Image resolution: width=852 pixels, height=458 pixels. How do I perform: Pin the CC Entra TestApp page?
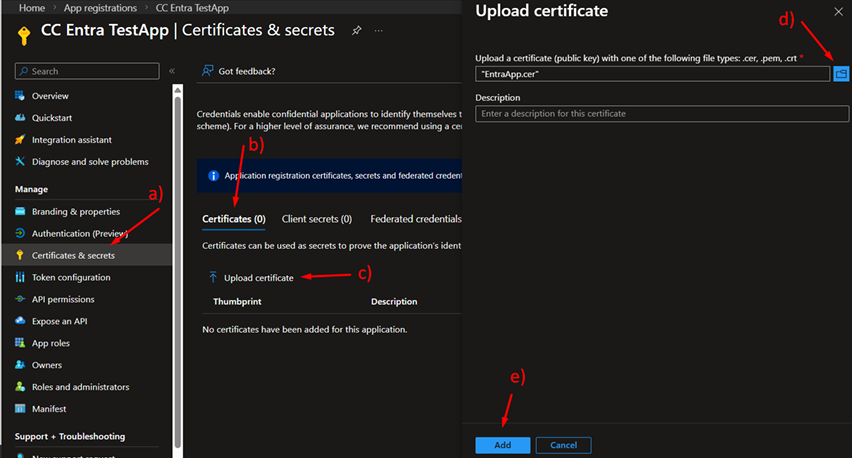[x=356, y=30]
